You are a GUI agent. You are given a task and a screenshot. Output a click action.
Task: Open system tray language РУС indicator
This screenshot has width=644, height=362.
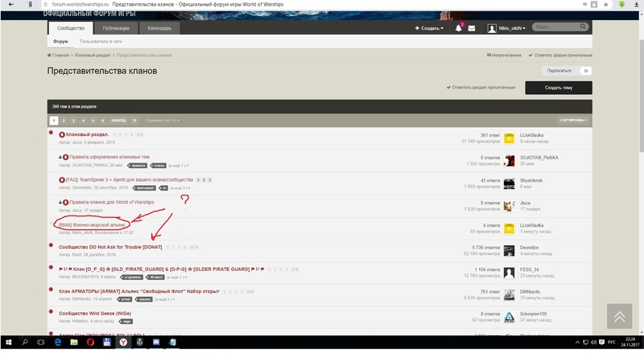coord(612,342)
